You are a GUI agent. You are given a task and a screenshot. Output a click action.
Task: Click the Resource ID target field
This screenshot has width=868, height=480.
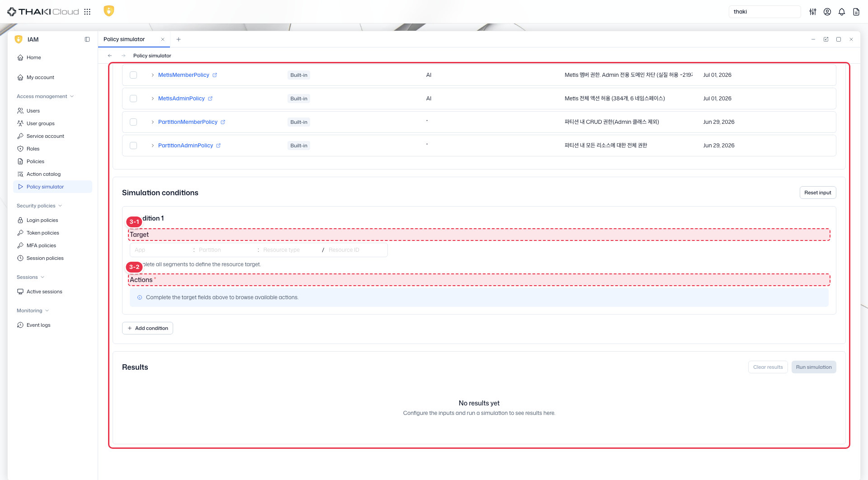click(356, 250)
